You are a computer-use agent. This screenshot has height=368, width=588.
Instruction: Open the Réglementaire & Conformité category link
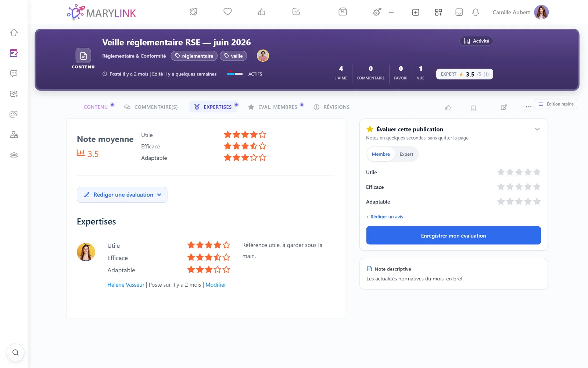click(134, 56)
